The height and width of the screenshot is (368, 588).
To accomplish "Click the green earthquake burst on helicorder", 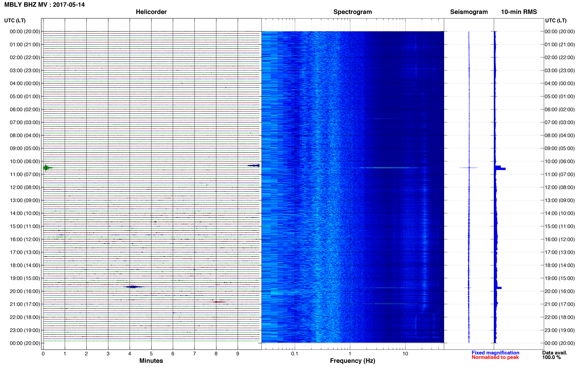I will pos(48,168).
